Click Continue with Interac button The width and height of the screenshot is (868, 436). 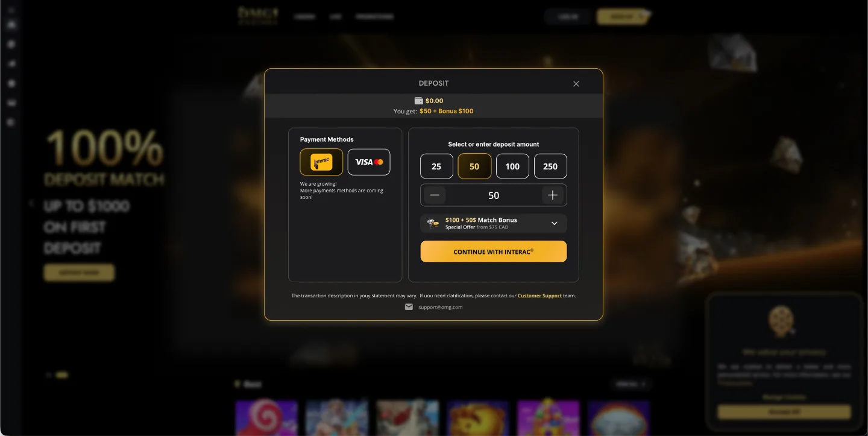[494, 251]
